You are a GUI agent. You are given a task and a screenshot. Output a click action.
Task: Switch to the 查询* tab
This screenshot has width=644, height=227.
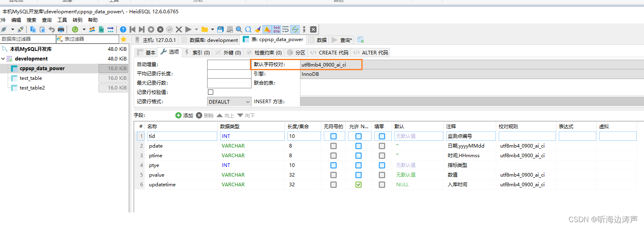pos(342,40)
